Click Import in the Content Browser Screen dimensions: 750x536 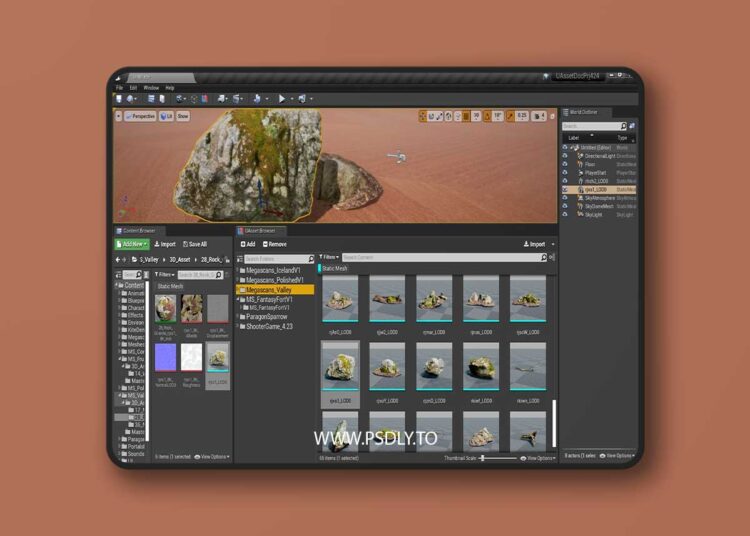pos(164,244)
